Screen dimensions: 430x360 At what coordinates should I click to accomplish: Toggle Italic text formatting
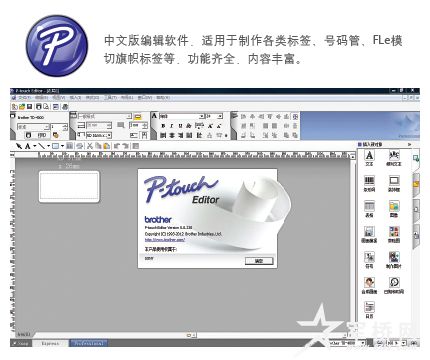(171, 126)
